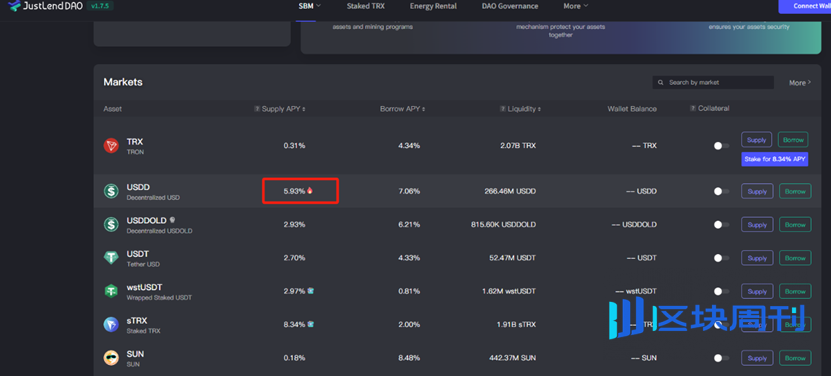
Task: Click the 815.60K USDDOLD liquidity value
Action: coord(503,224)
